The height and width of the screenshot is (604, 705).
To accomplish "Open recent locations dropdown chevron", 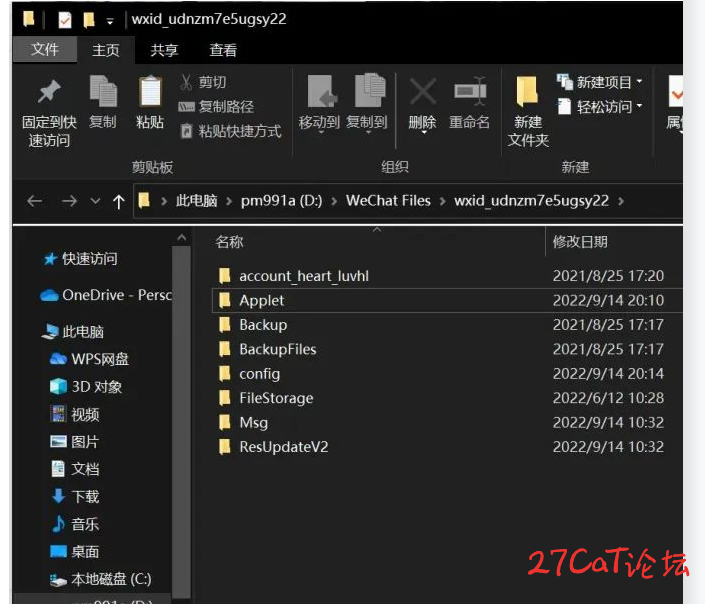I will click(95, 201).
